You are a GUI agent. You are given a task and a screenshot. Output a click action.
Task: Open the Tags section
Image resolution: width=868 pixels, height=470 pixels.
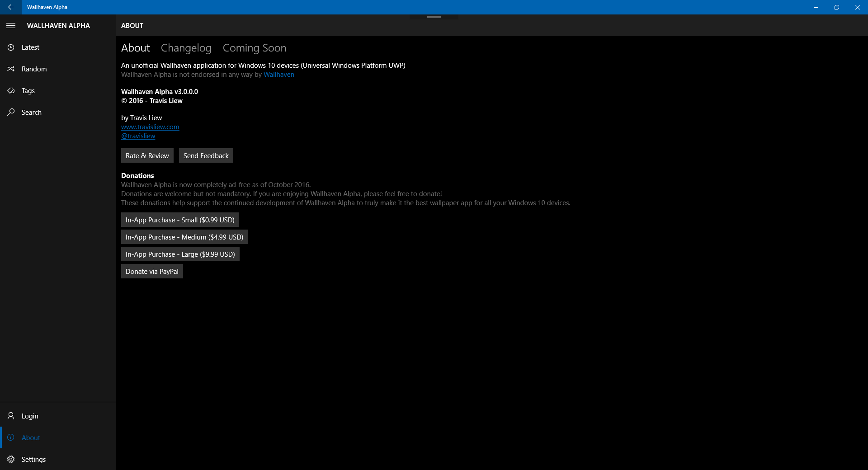click(x=58, y=91)
